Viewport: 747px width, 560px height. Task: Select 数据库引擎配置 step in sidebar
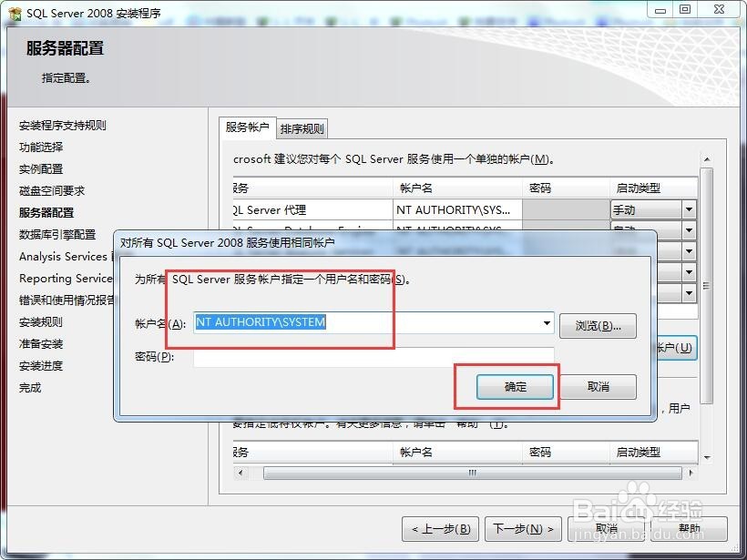pyautogui.click(x=57, y=235)
